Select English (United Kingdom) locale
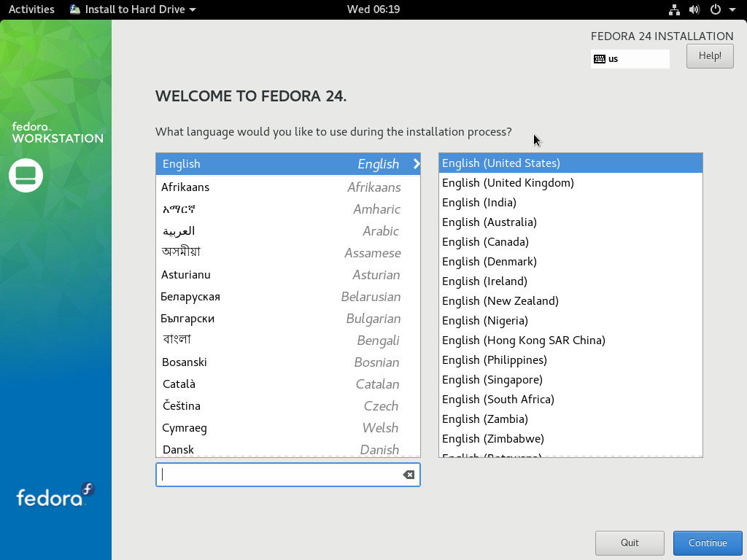This screenshot has width=747, height=560. [x=508, y=183]
